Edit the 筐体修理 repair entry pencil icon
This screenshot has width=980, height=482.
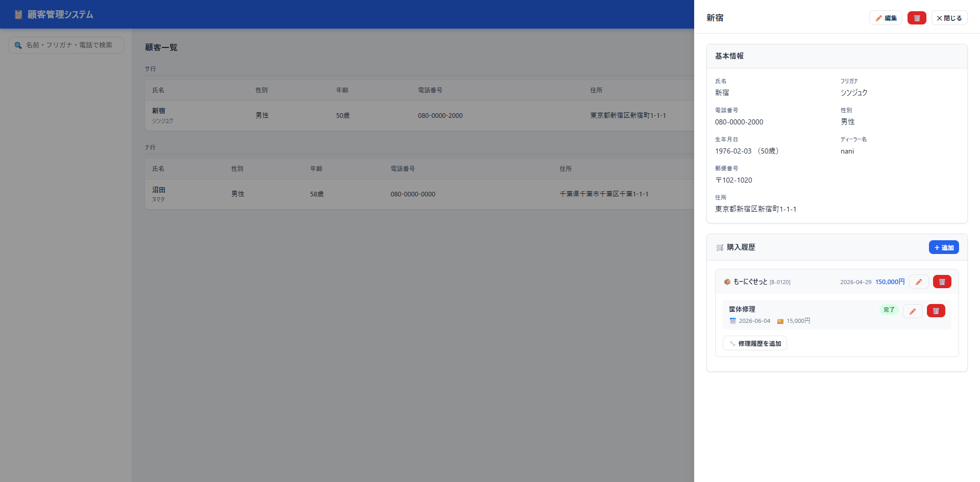coord(913,311)
